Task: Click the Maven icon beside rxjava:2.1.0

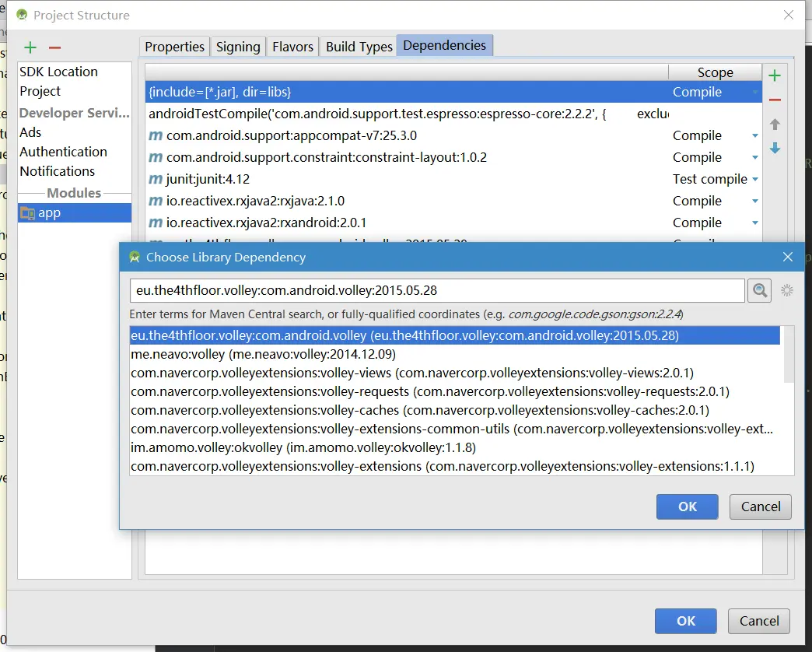Action: [156, 201]
